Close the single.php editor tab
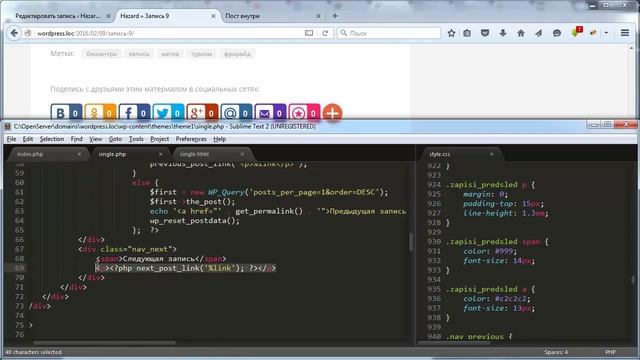This screenshot has width=640, height=360. tap(161, 154)
